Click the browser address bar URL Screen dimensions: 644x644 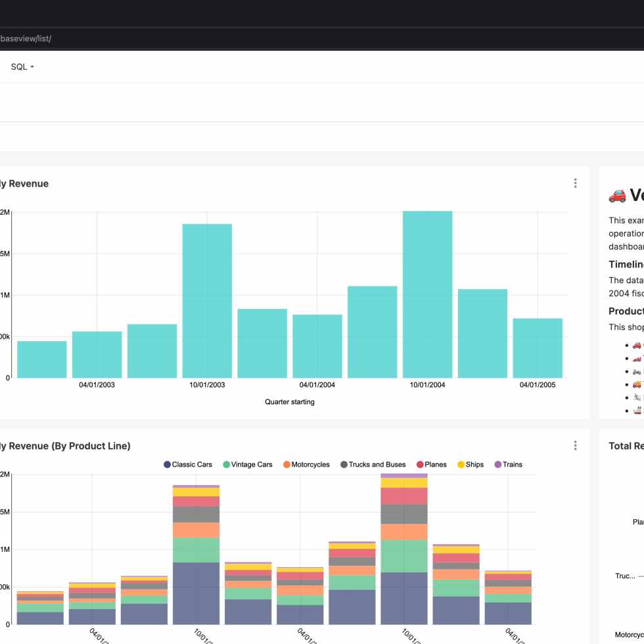pyautogui.click(x=26, y=39)
